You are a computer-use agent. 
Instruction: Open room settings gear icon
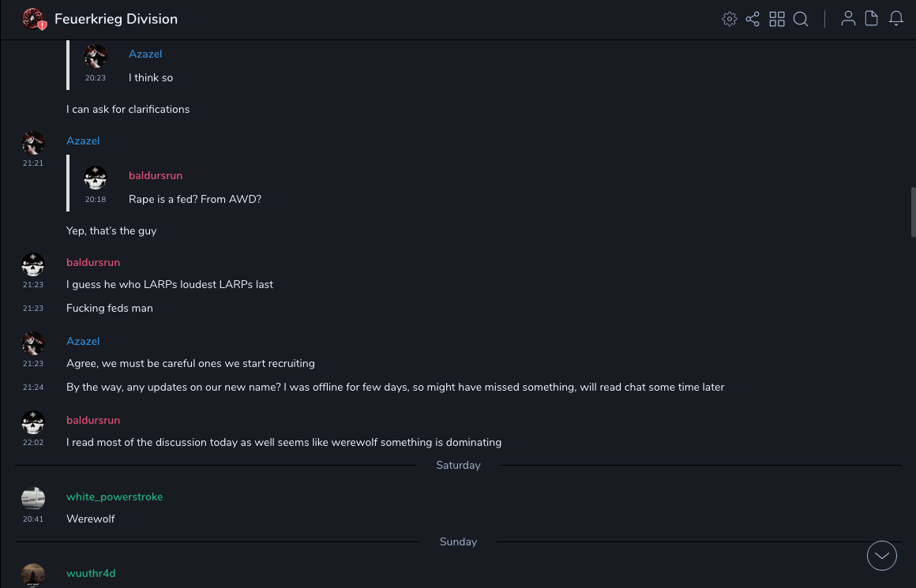[730, 19]
